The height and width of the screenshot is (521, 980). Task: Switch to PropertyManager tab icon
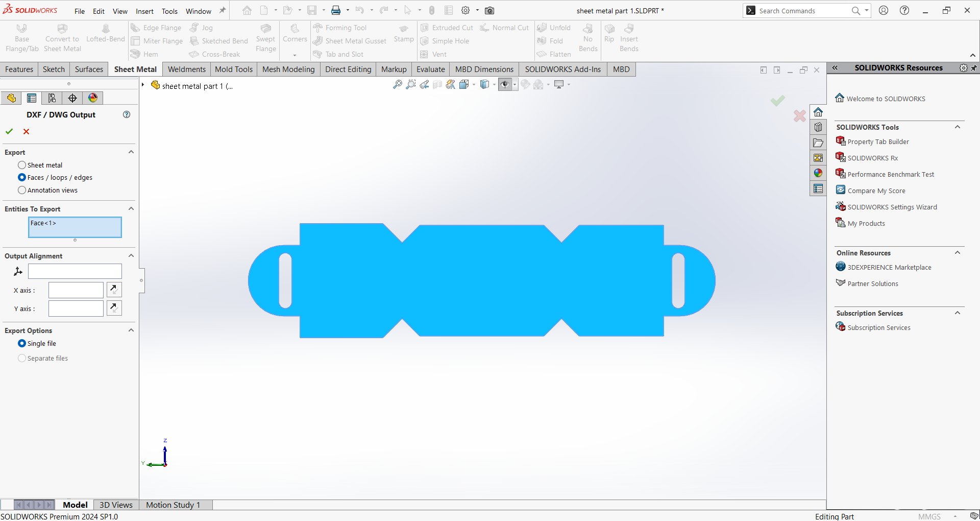point(32,98)
